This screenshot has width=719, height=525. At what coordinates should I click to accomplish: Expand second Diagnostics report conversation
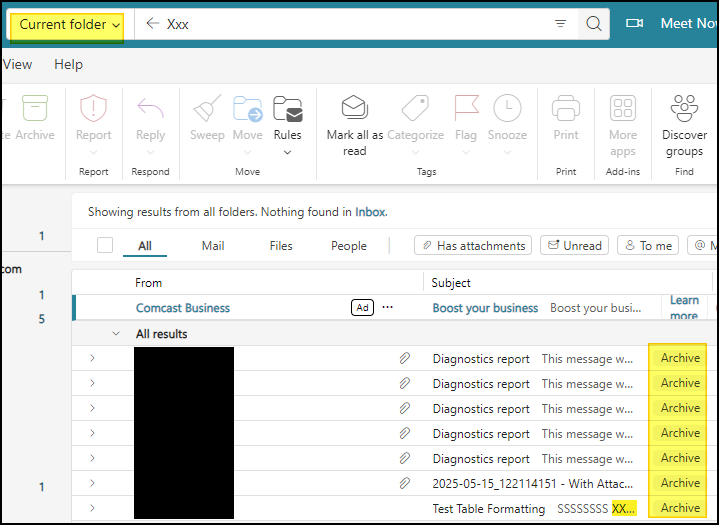(92, 383)
